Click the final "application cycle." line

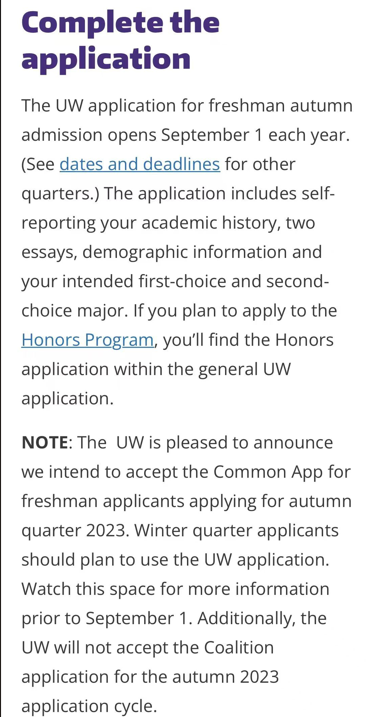point(89,706)
